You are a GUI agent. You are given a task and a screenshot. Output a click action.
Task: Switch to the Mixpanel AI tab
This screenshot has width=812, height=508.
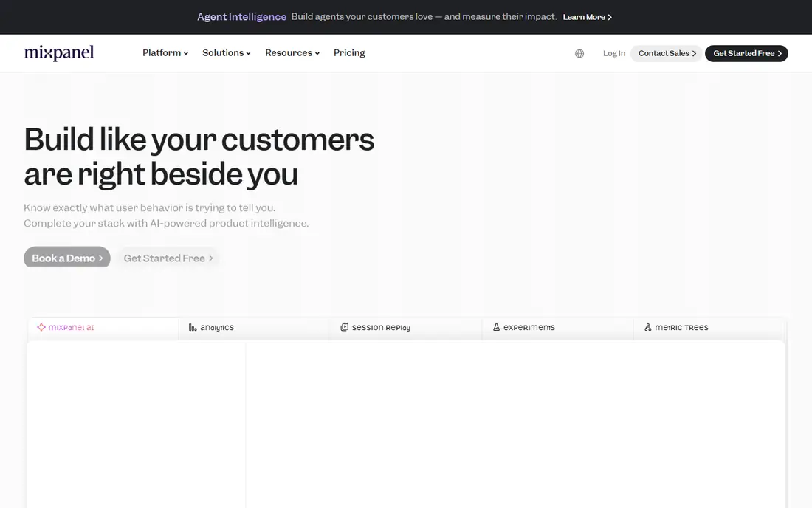point(103,328)
